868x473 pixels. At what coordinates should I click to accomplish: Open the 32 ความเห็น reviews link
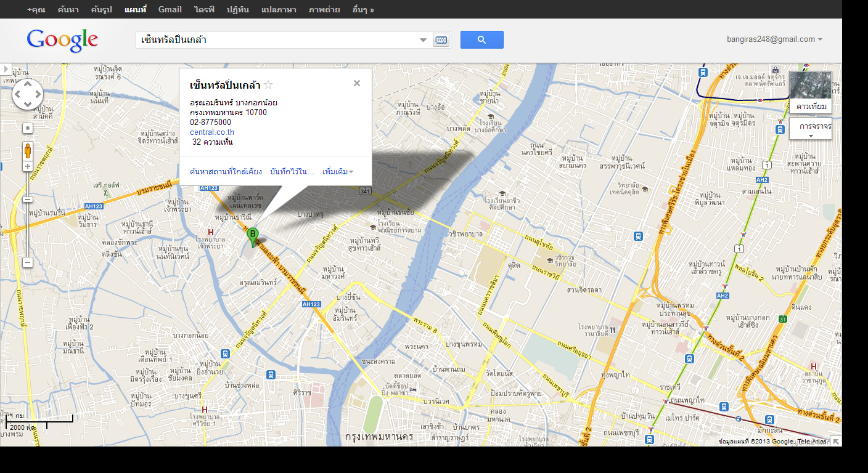pos(213,142)
